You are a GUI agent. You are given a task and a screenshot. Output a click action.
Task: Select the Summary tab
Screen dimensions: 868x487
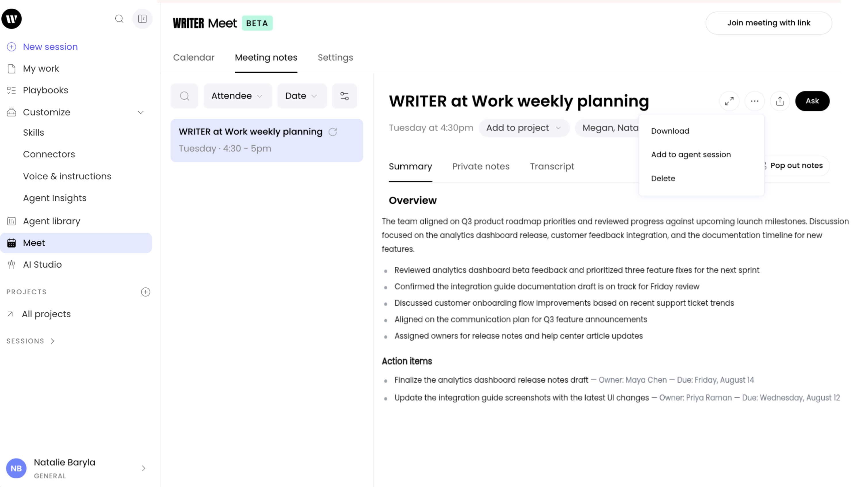(x=410, y=167)
